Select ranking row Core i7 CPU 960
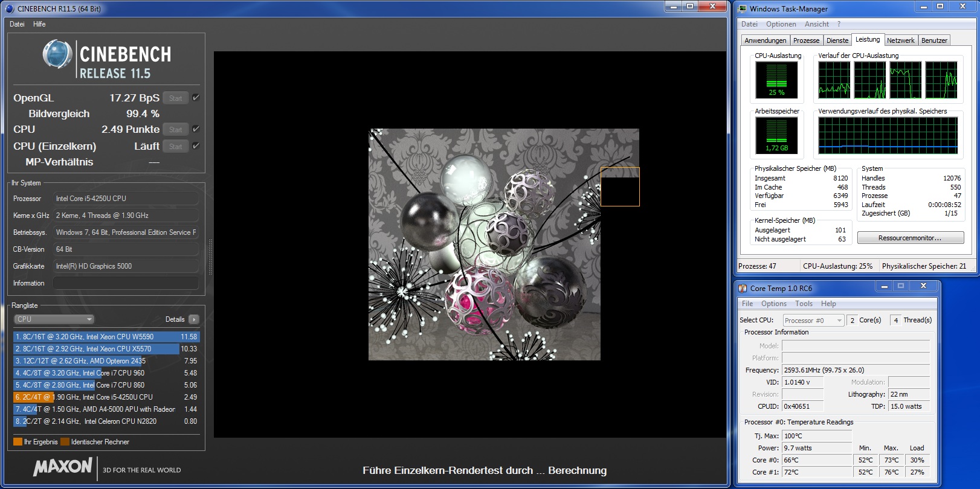The image size is (980, 489). point(106,373)
